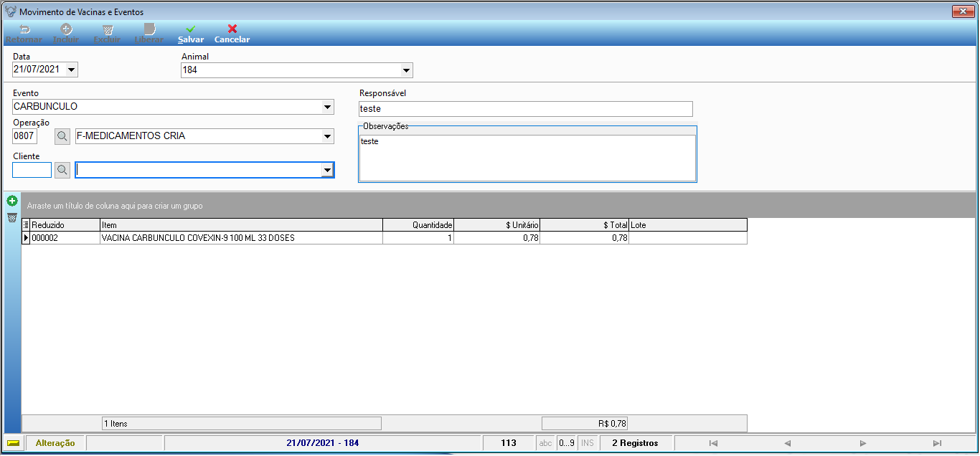Click the $ Unitário cell 0,78
Image resolution: width=980 pixels, height=456 pixels.
497,238
